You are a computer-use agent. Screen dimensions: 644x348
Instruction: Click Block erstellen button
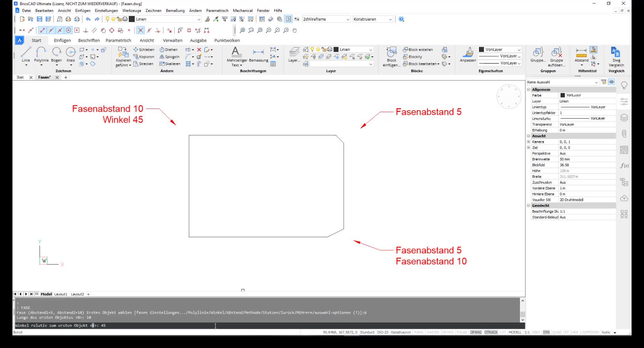(418, 49)
